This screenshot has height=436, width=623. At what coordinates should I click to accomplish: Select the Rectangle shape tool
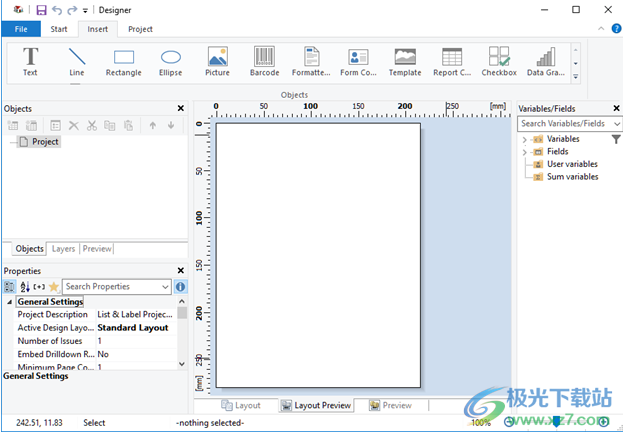click(x=123, y=61)
